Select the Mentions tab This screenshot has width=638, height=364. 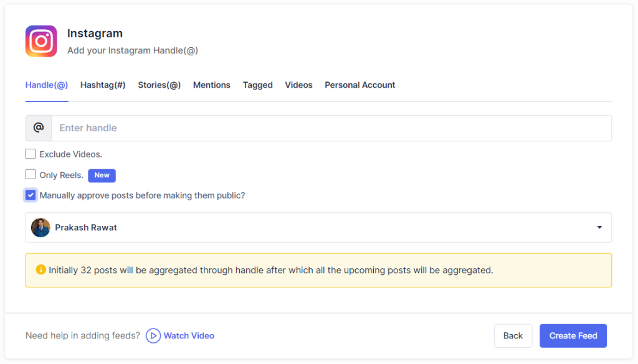pyautogui.click(x=212, y=85)
